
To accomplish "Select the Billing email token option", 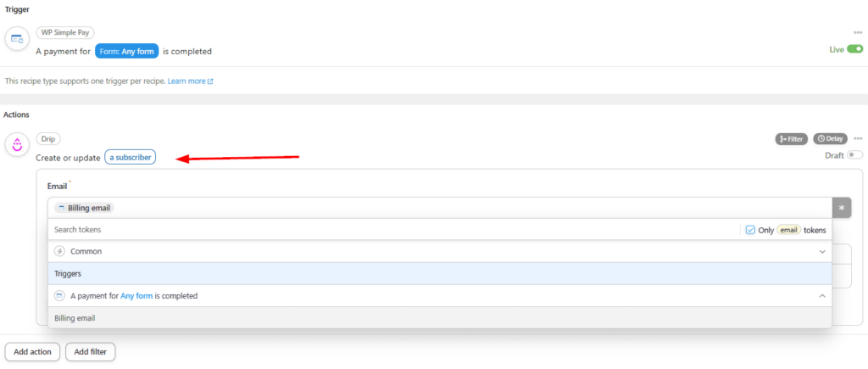I will coord(75,318).
